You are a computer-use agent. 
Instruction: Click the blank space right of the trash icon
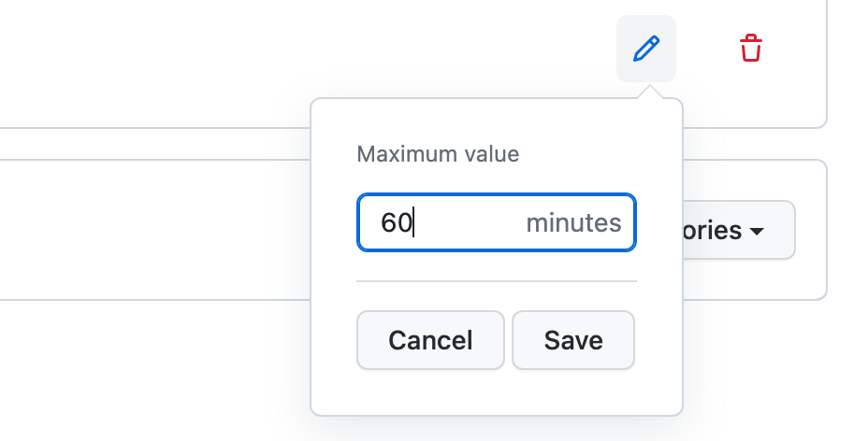[x=797, y=49]
